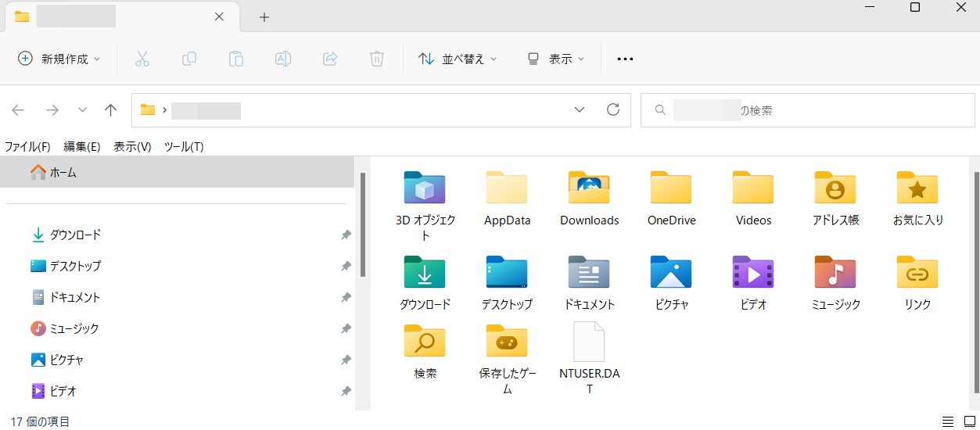Image resolution: width=980 pixels, height=430 pixels.
Task: Select the ビデオ folder in file pane
Action: (x=753, y=282)
